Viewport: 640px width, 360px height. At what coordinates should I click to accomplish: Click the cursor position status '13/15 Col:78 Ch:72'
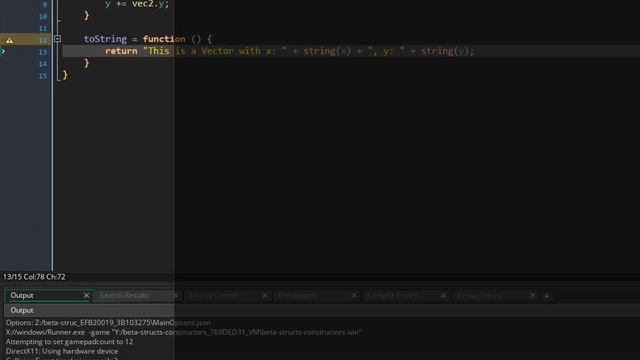pyautogui.click(x=34, y=277)
